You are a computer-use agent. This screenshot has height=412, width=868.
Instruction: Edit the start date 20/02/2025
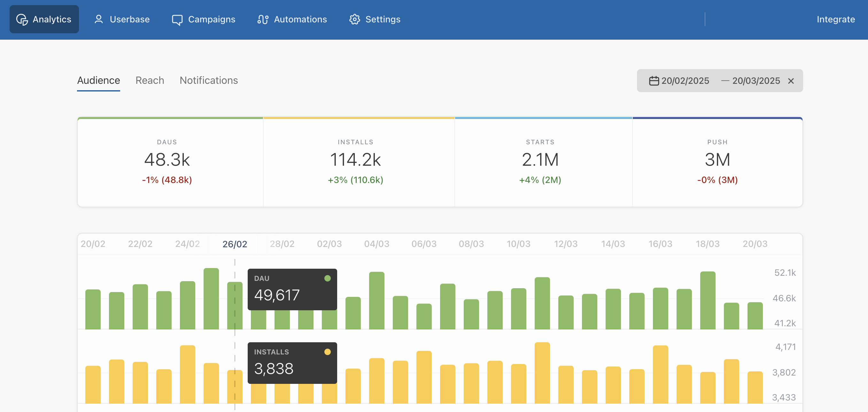pyautogui.click(x=685, y=81)
